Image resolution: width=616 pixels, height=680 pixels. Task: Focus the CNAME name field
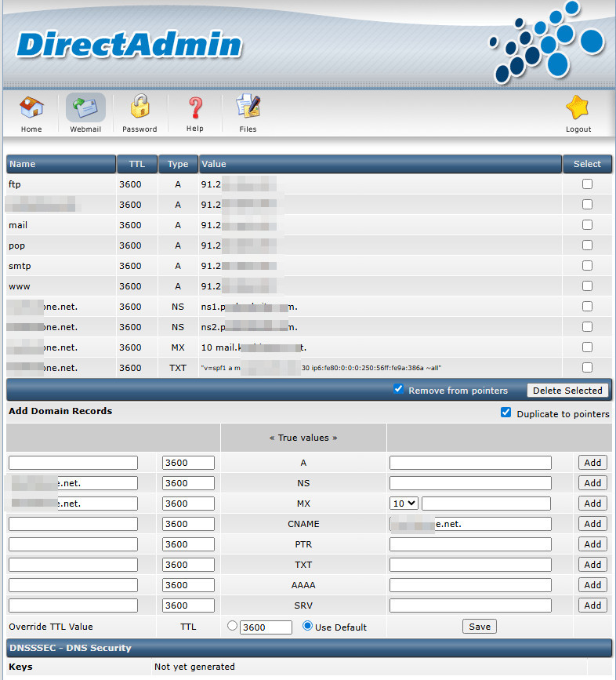(73, 524)
